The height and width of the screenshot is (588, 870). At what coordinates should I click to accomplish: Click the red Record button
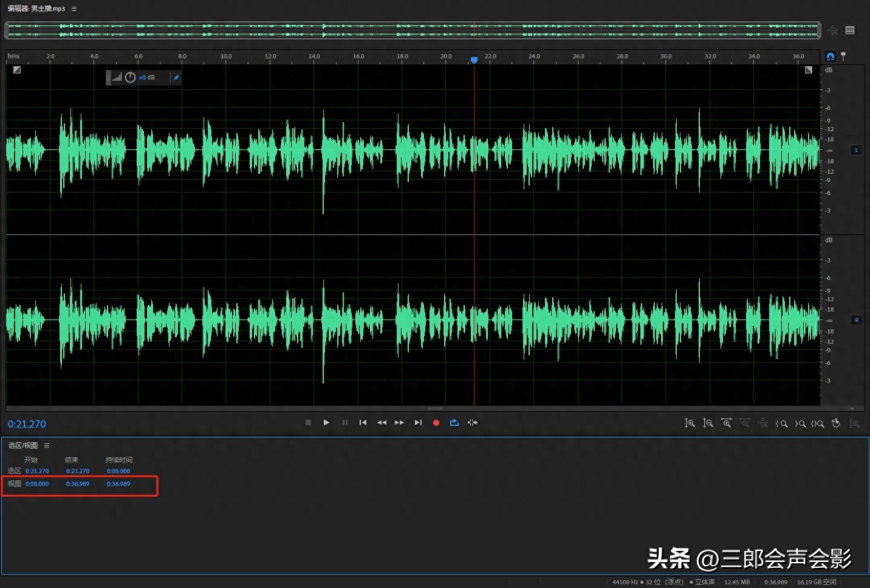[436, 423]
